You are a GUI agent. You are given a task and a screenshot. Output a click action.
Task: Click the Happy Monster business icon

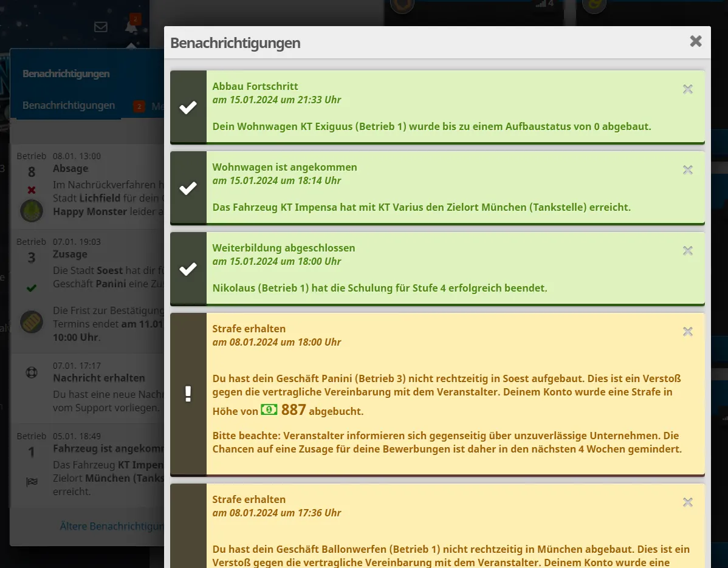(x=31, y=211)
